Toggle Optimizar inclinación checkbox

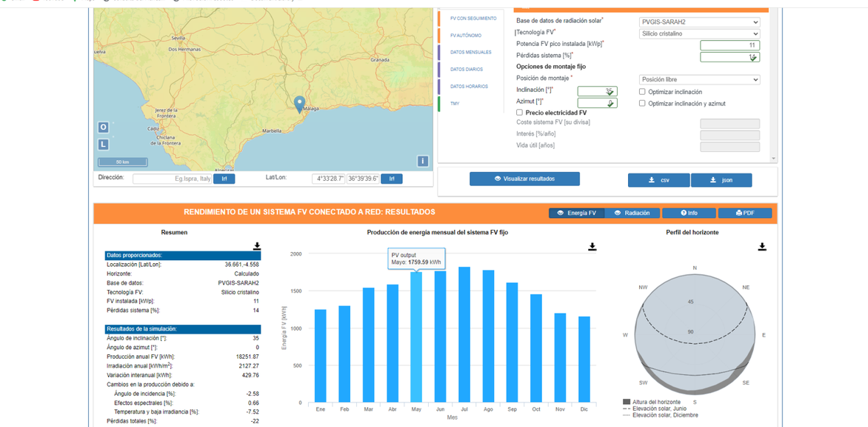pyautogui.click(x=643, y=91)
